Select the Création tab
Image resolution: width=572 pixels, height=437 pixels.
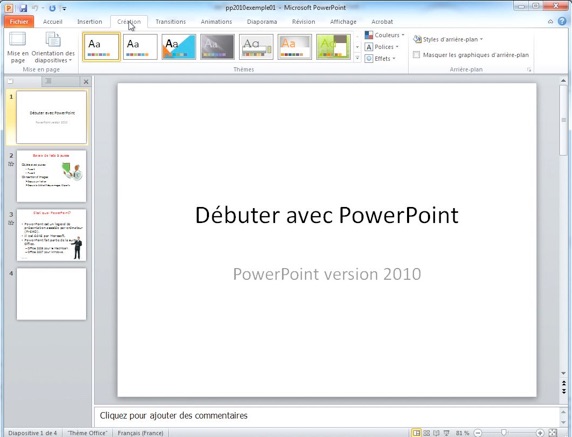click(129, 22)
